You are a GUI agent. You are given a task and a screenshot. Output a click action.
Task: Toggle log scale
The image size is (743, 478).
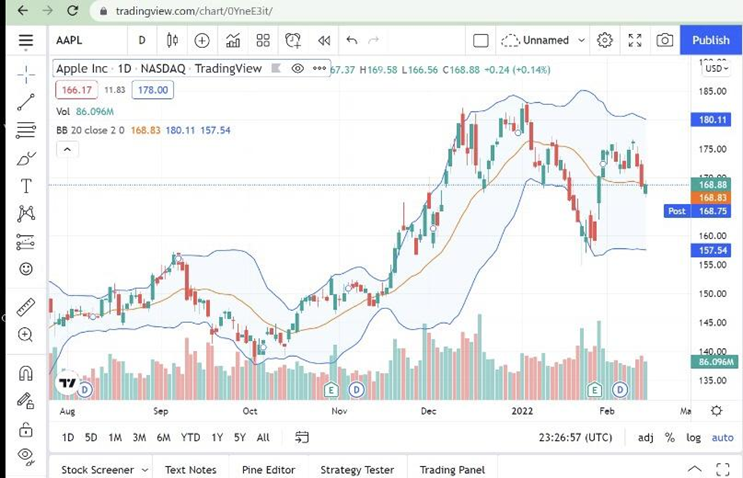pos(693,437)
